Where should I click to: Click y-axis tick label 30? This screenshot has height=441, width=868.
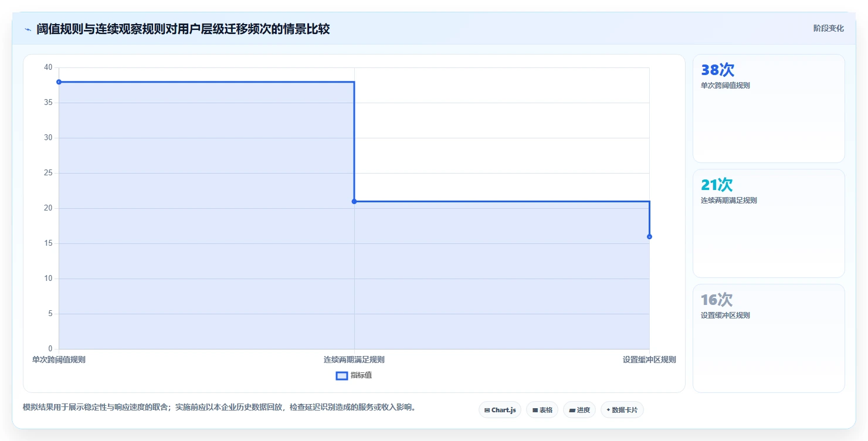48,138
